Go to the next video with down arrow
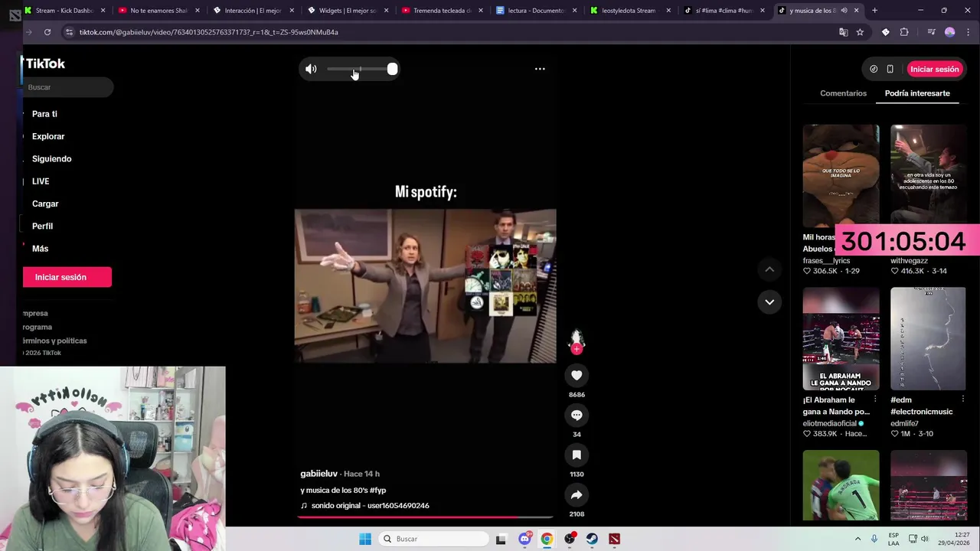Screen dimensions: 980x551 [x=769, y=302]
